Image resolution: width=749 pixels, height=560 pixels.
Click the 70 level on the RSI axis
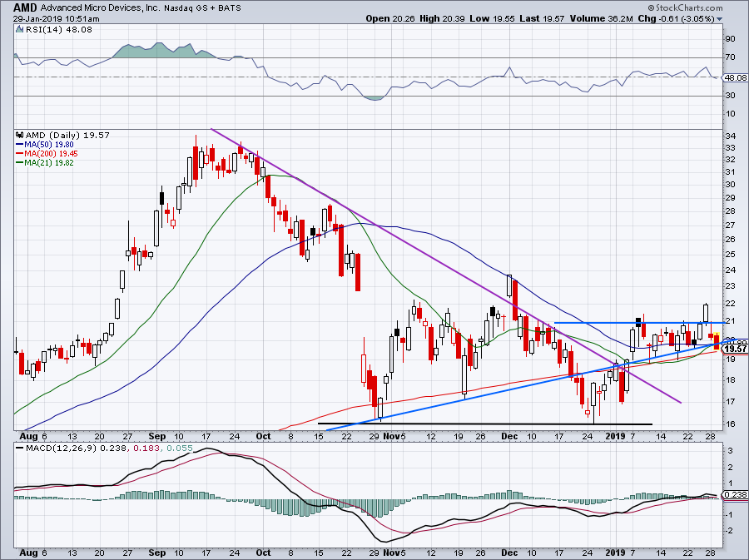coord(730,57)
